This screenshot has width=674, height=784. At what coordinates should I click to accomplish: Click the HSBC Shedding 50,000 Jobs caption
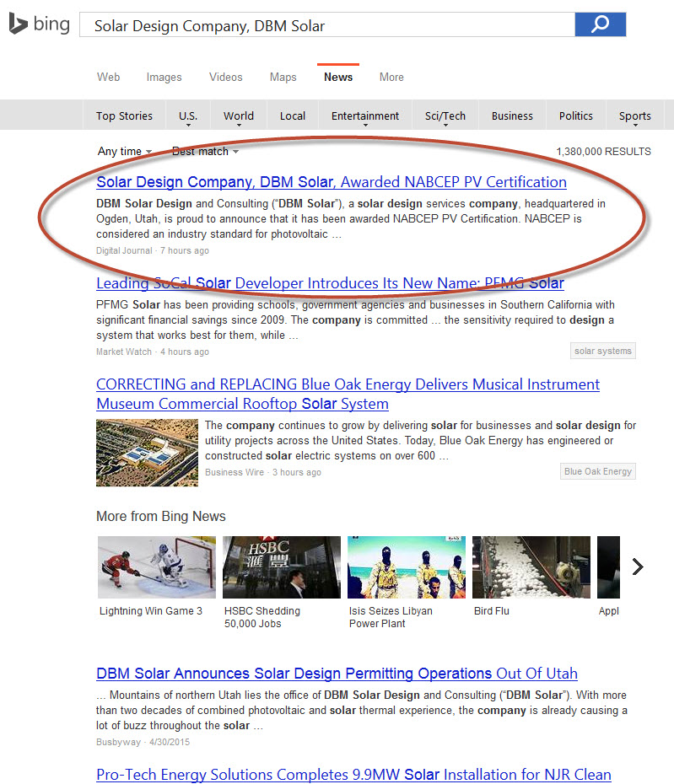point(262,617)
